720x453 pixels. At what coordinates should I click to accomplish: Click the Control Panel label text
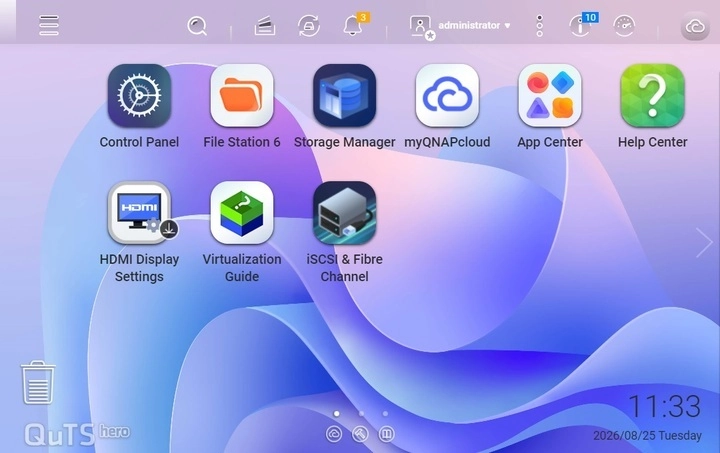coord(139,142)
